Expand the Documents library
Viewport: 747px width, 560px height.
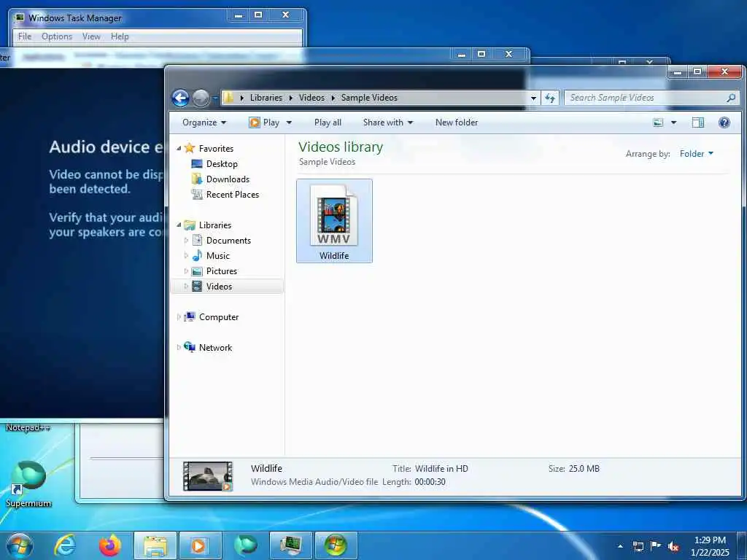tap(186, 241)
